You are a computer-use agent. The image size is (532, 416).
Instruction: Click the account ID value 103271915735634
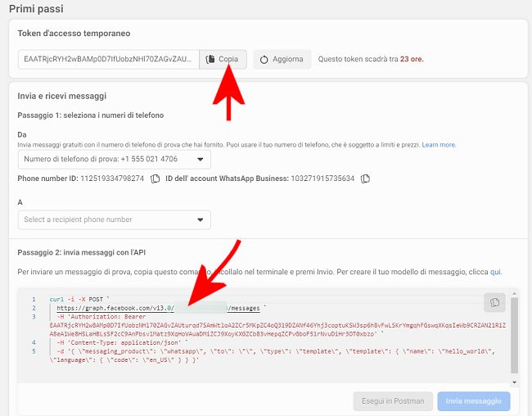point(322,179)
